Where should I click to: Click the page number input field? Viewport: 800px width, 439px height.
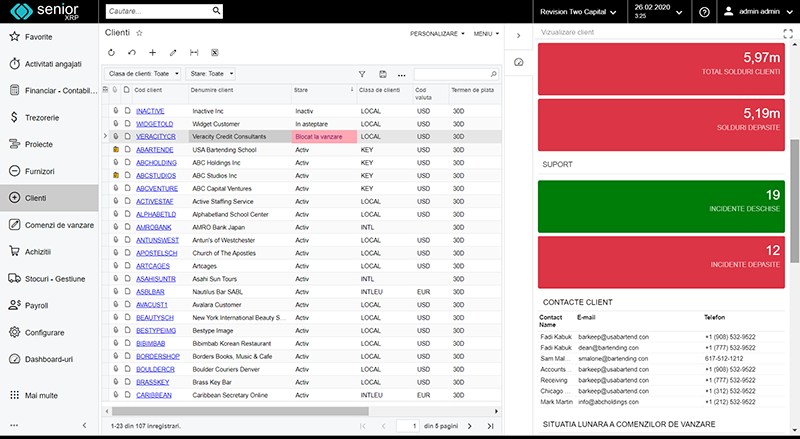[x=408, y=426]
